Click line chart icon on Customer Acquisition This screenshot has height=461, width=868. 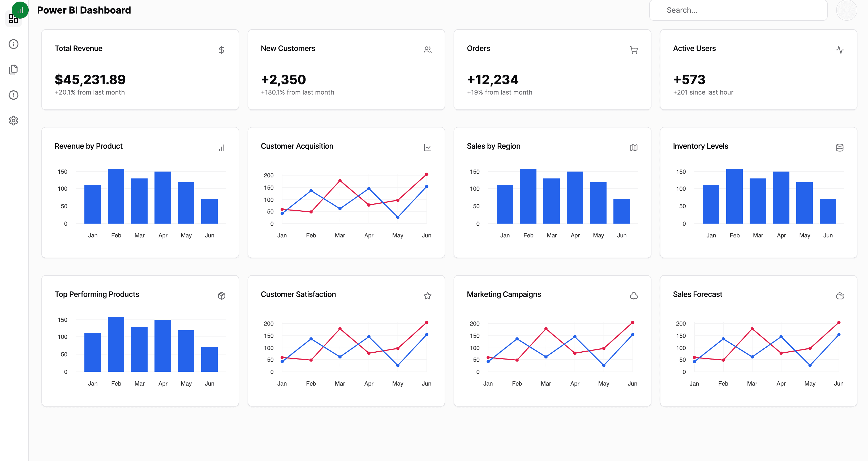(x=427, y=148)
